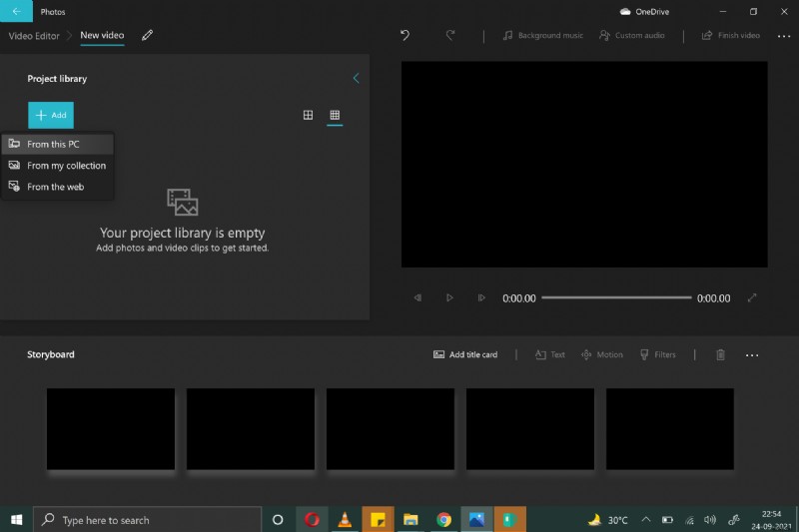The height and width of the screenshot is (532, 799).
Task: Click the video preview area
Action: [584, 165]
